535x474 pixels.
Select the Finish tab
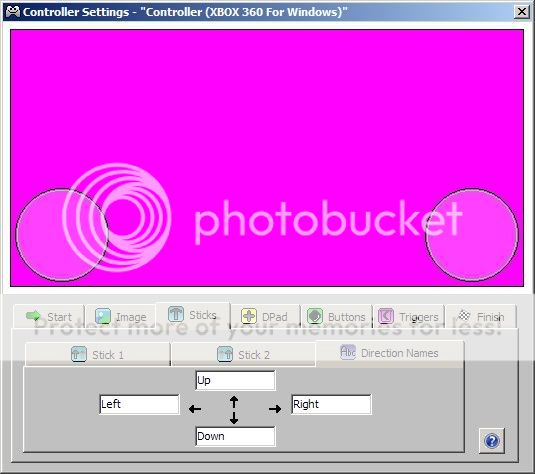(x=481, y=316)
